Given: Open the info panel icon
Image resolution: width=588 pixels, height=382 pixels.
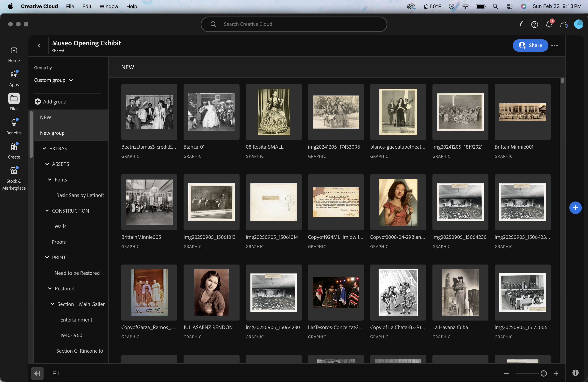Looking at the screenshot, I should point(575,373).
